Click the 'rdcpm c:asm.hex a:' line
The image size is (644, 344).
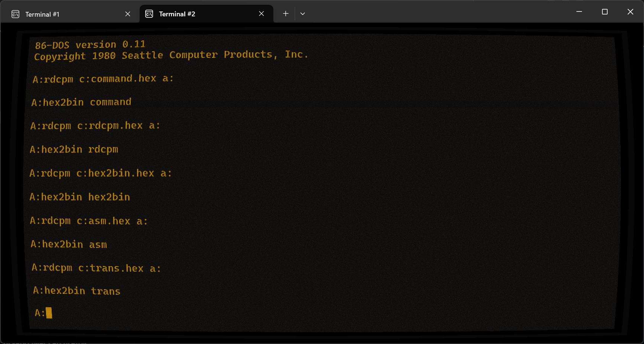89,221
